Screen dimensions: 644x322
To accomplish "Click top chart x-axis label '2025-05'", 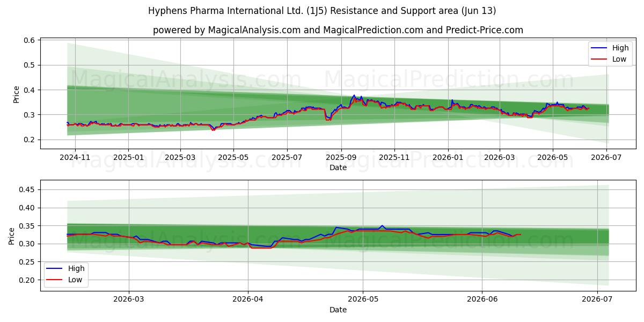I will (x=233, y=158).
